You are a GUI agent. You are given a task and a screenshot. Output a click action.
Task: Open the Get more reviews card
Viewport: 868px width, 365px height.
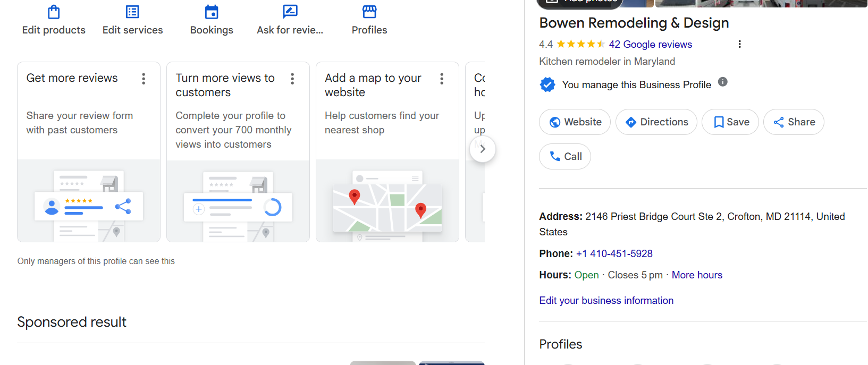[x=89, y=152]
